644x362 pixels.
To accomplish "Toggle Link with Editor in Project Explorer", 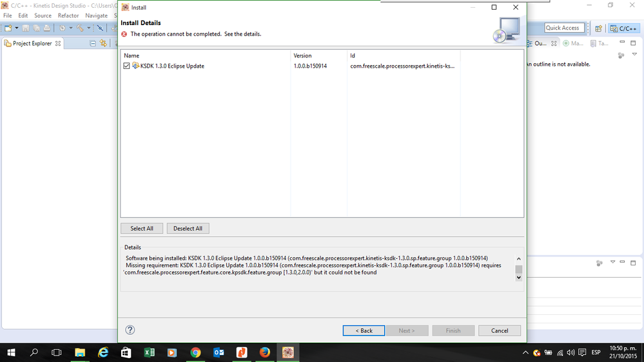I will tap(103, 43).
